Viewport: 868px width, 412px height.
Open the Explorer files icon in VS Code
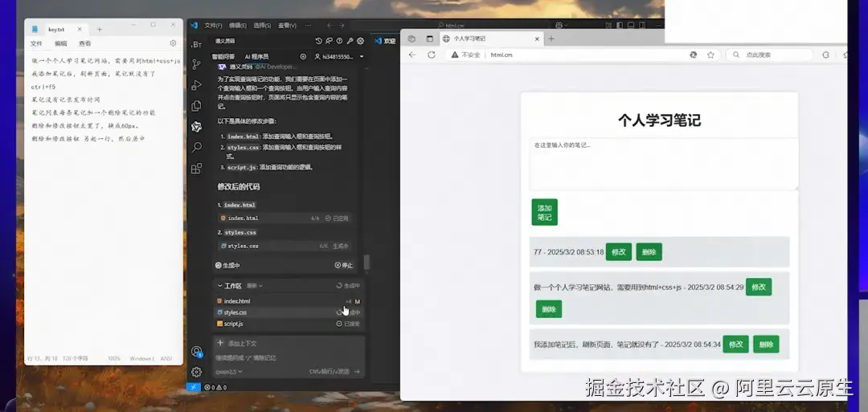196,106
